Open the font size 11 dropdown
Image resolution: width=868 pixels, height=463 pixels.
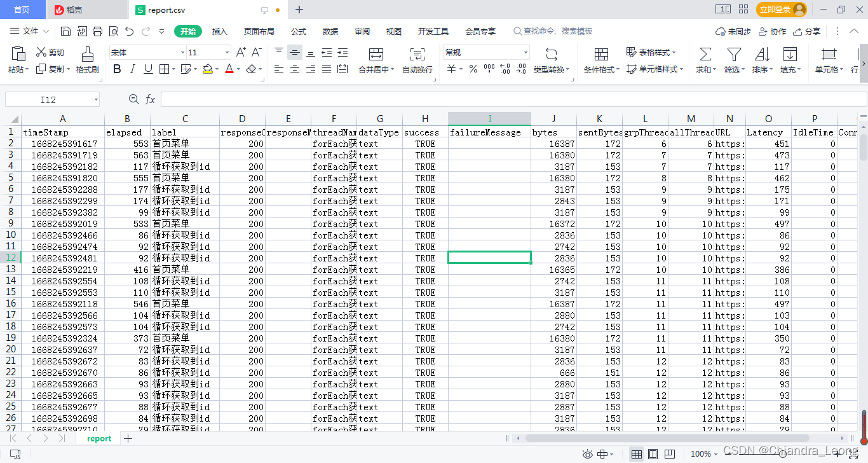click(227, 53)
